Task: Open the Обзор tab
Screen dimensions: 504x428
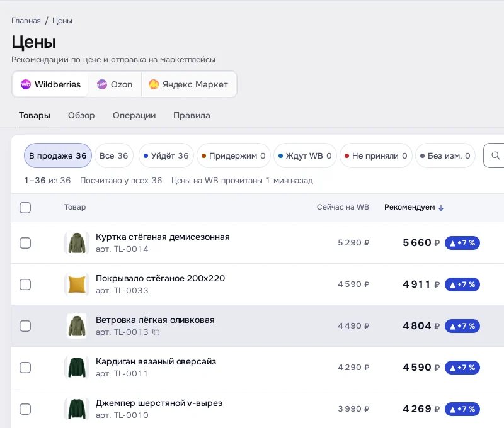Action: tap(81, 116)
